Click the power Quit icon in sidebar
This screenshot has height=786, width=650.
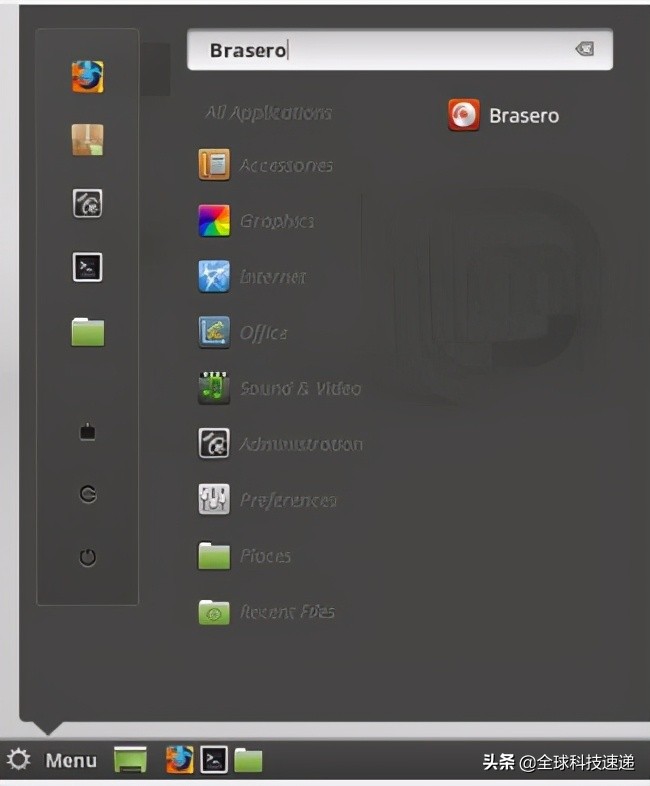88,557
